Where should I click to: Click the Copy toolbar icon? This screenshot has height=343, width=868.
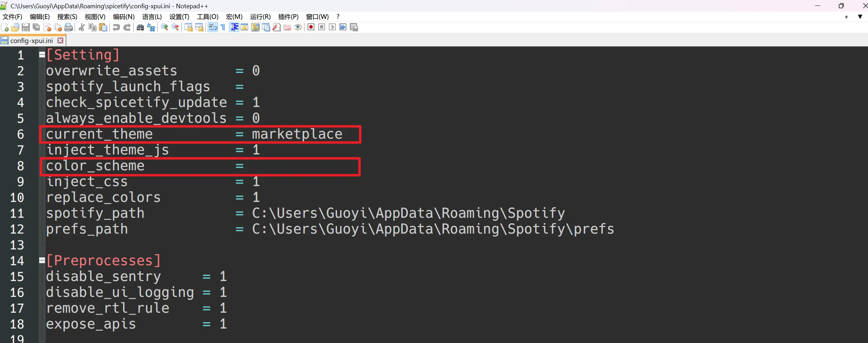click(92, 27)
